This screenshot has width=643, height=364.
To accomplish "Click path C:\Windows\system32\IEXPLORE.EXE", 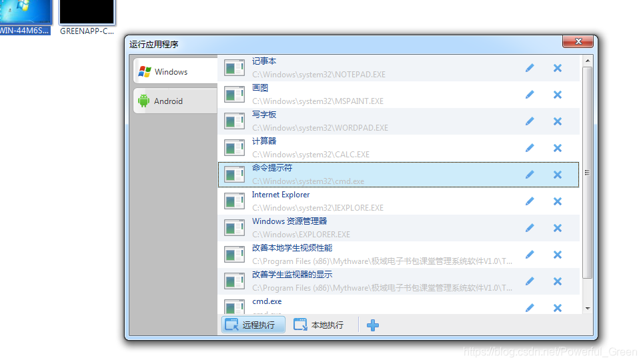I will point(317,208).
